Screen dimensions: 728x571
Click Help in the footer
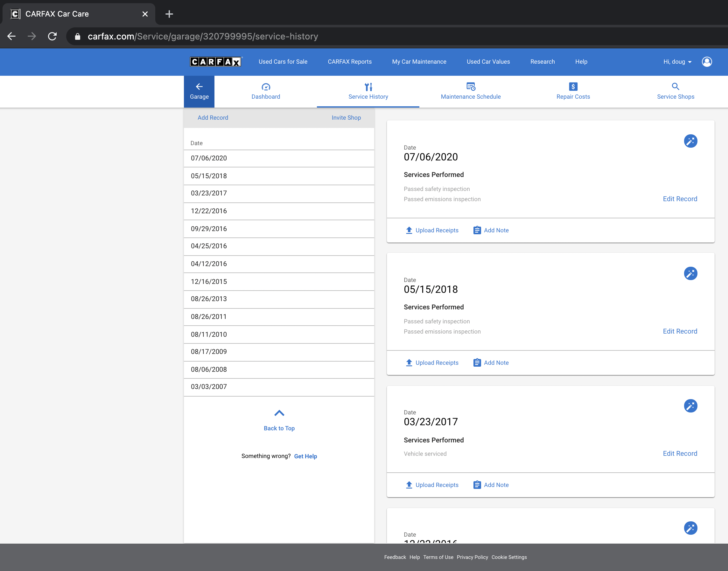(415, 557)
